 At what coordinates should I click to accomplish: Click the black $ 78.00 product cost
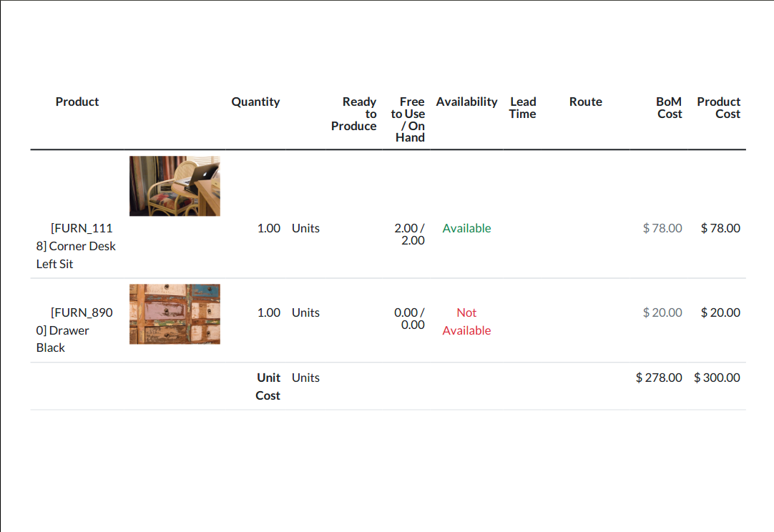point(720,228)
